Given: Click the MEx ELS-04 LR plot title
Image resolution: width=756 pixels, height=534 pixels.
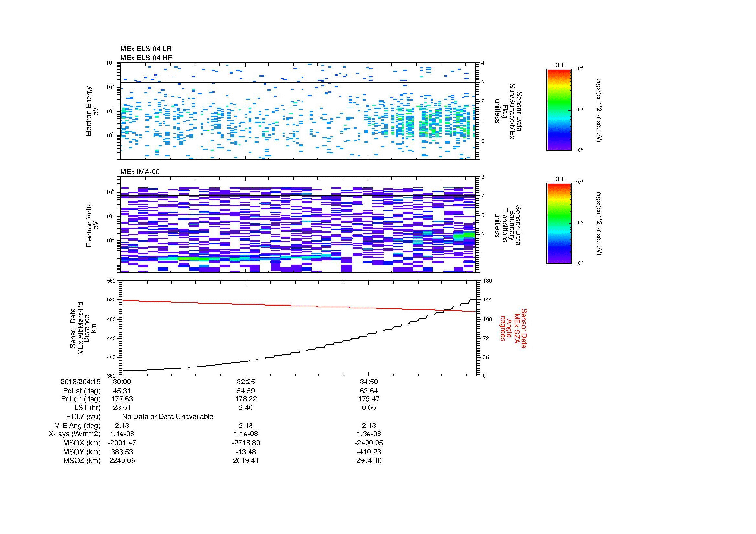Looking at the screenshot, I should [x=146, y=49].
